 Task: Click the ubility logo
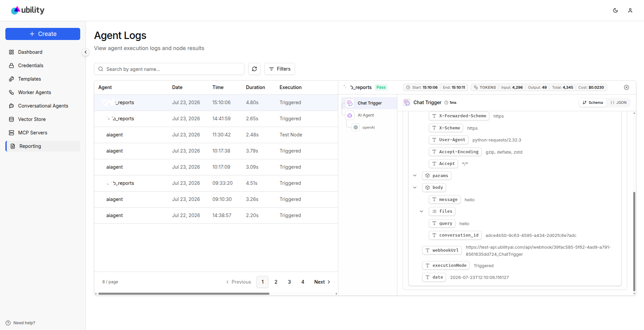(x=28, y=10)
